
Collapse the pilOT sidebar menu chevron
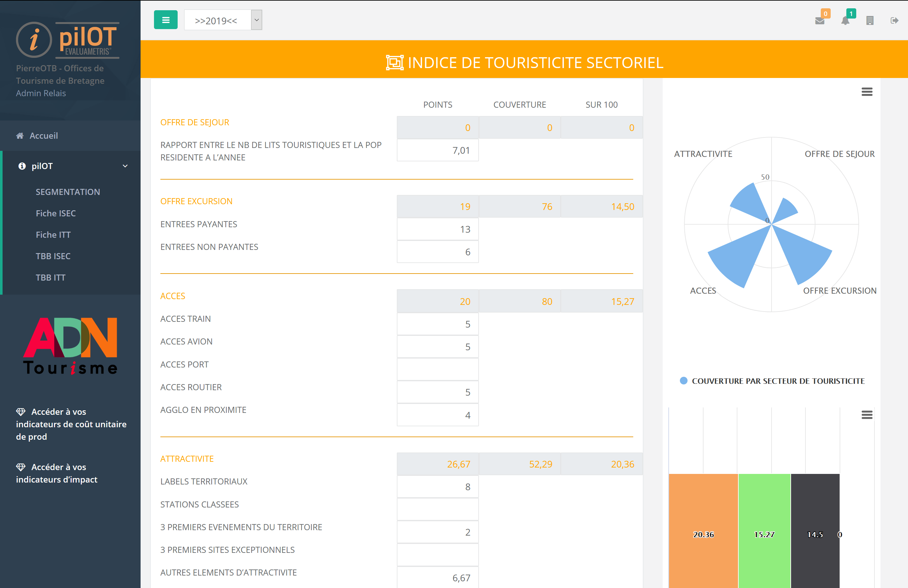125,166
